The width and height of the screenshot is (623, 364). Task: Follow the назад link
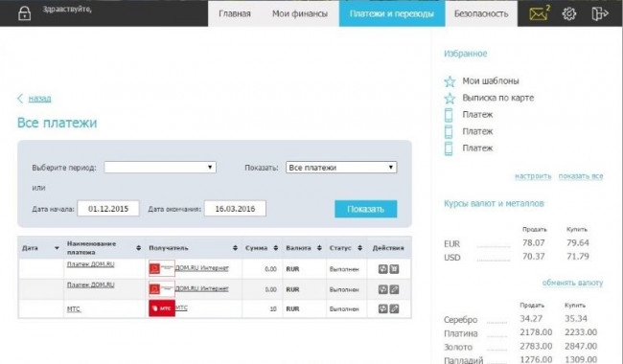click(x=39, y=99)
